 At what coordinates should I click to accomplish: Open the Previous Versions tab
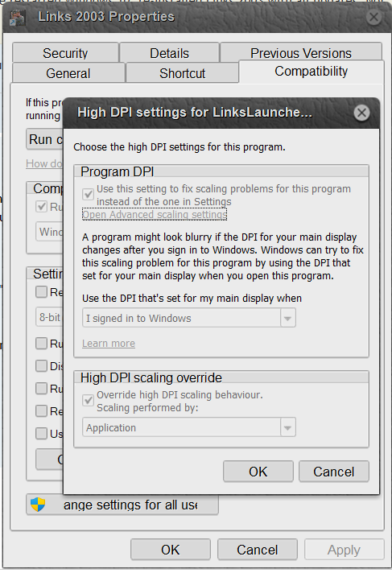coord(301,52)
